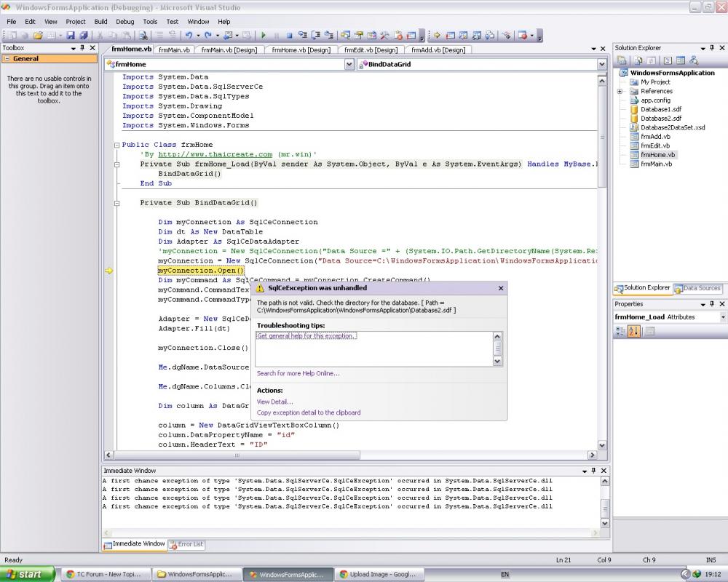Open the Properties object selector dropdown
Screen dimensions: 728x582
pyautogui.click(x=723, y=317)
